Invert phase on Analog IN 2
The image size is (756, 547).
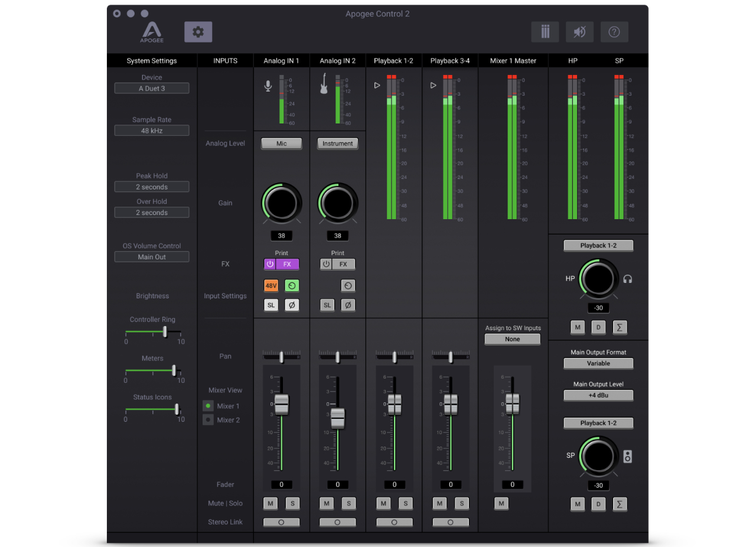tap(348, 305)
